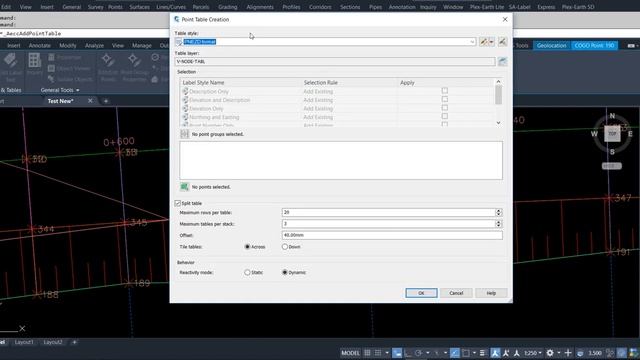The width and height of the screenshot is (640, 360).
Task: Click the edit table style pencil icon
Action: pos(484,42)
